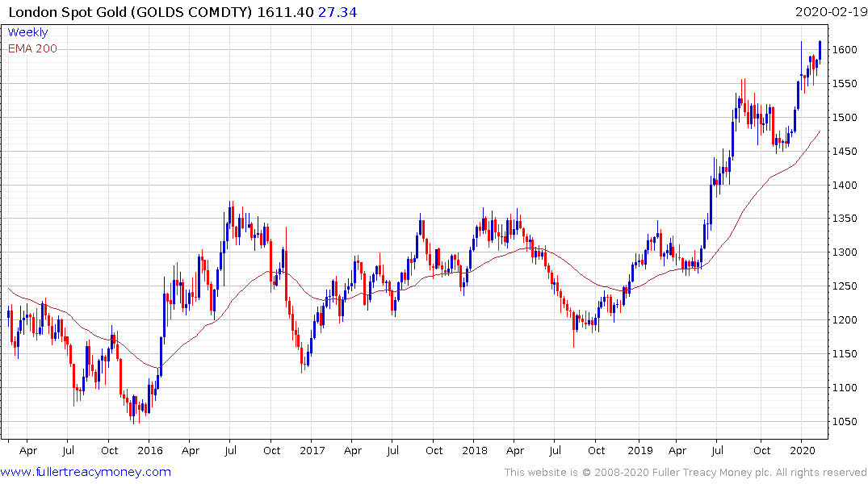Click the 1550 price axis label
The width and height of the screenshot is (868, 484).
pyautogui.click(x=845, y=84)
